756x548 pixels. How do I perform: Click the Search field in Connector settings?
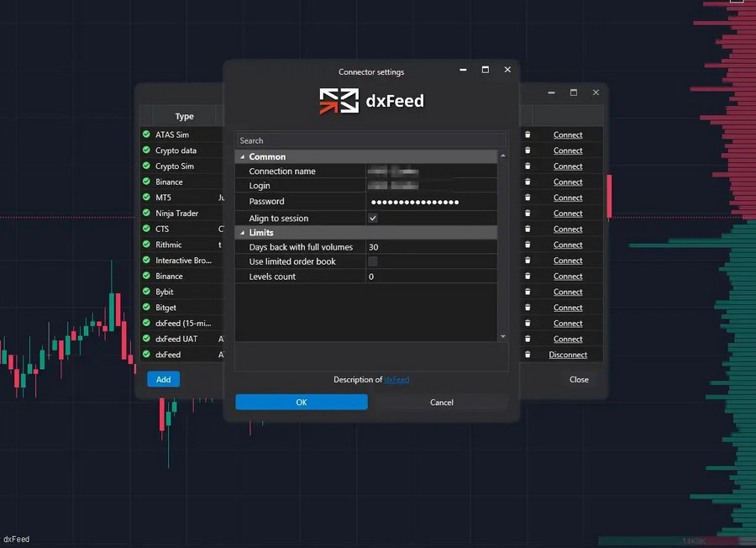click(370, 140)
